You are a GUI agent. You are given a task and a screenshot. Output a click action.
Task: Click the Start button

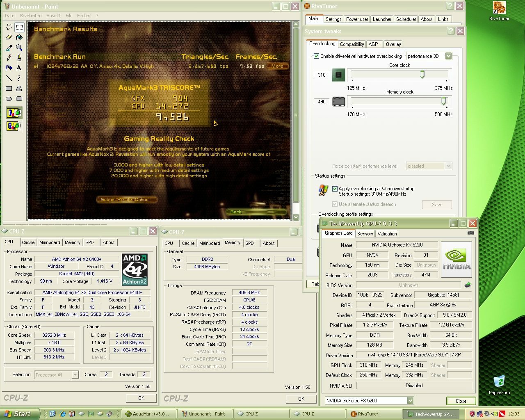click(20, 414)
